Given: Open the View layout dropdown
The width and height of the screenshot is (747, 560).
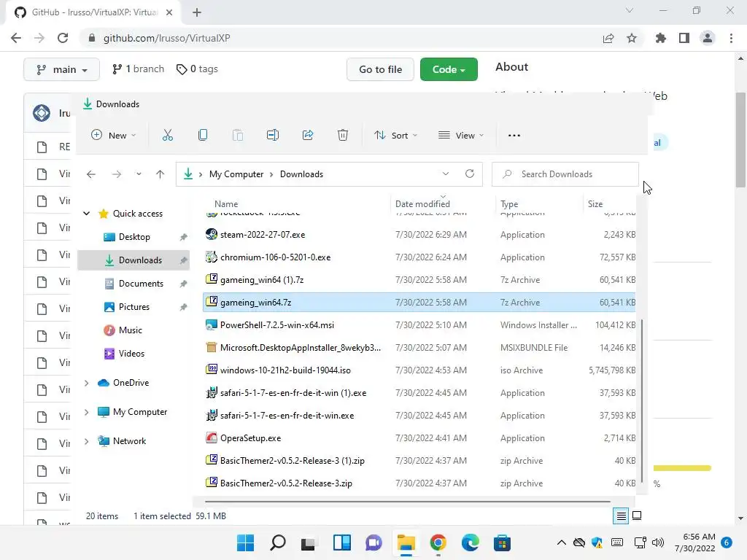Looking at the screenshot, I should click(x=461, y=135).
